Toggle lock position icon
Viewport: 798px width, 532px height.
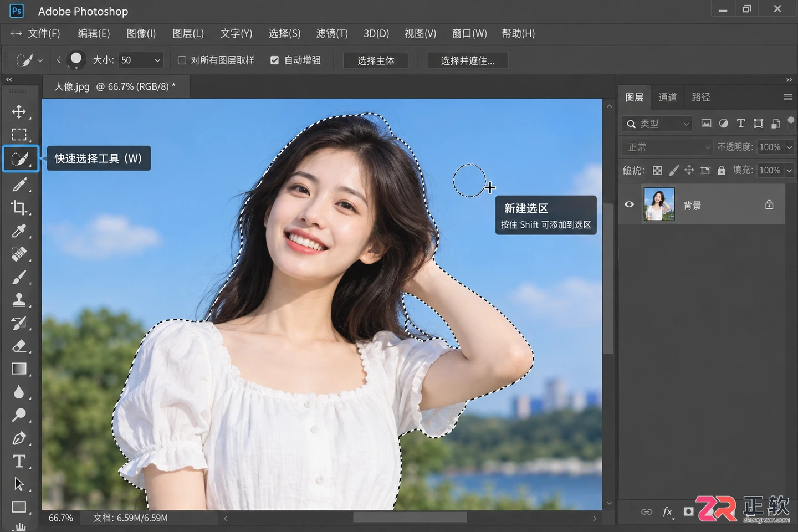[x=689, y=170]
